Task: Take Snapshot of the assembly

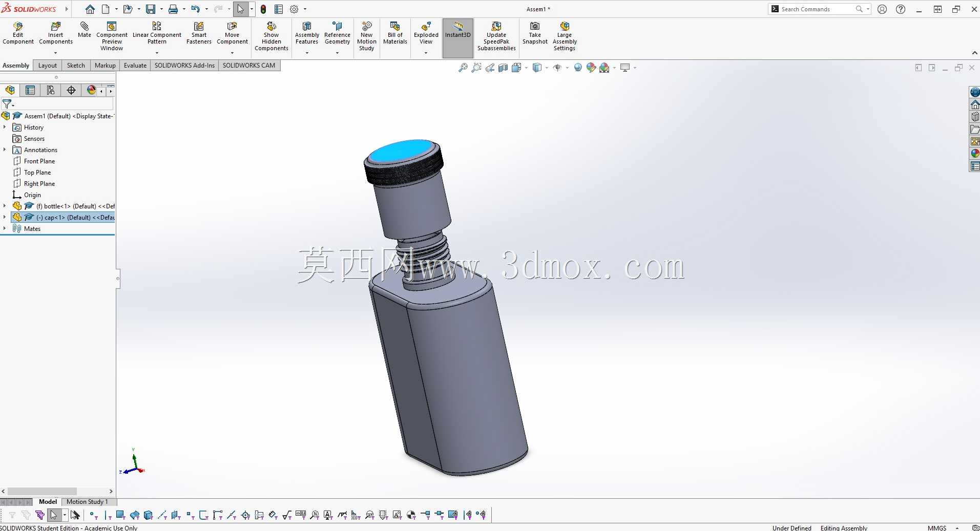Action: coord(535,33)
